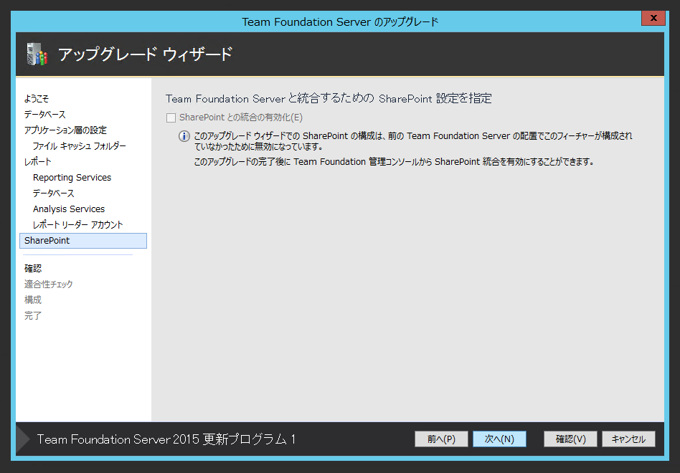The height and width of the screenshot is (473, 680).
Task: Click the Upgrade Wizard server icon
Action: coord(37,54)
